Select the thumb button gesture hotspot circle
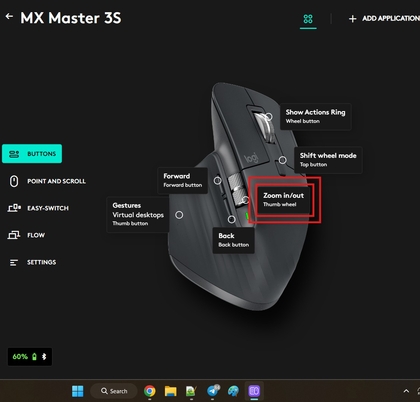The image size is (420, 402). tap(179, 215)
